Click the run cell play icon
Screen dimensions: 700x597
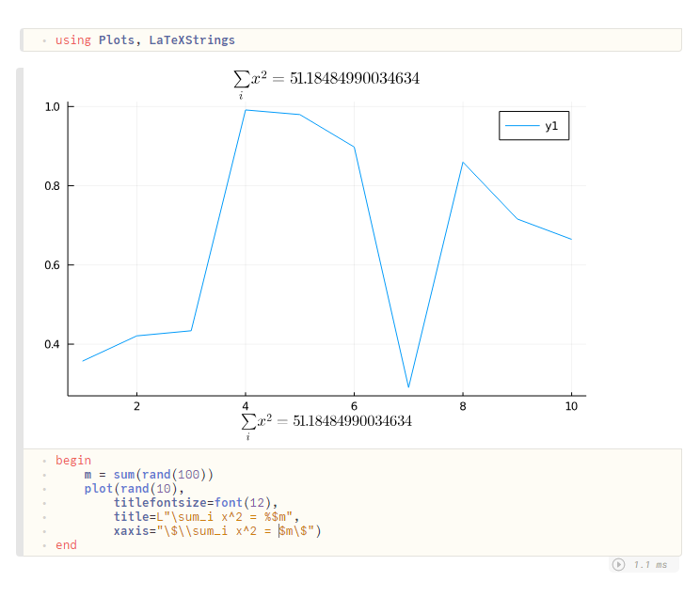click(x=618, y=564)
